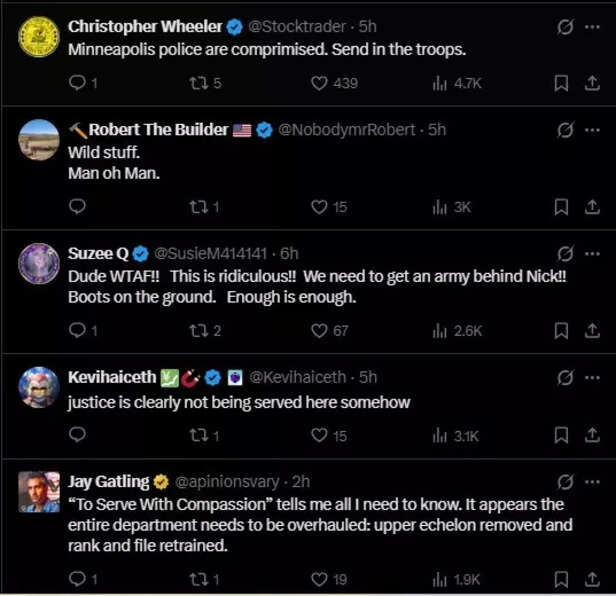Open more options menu on Jay Gatling's tweet
The width and height of the screenshot is (616, 596).
click(592, 482)
